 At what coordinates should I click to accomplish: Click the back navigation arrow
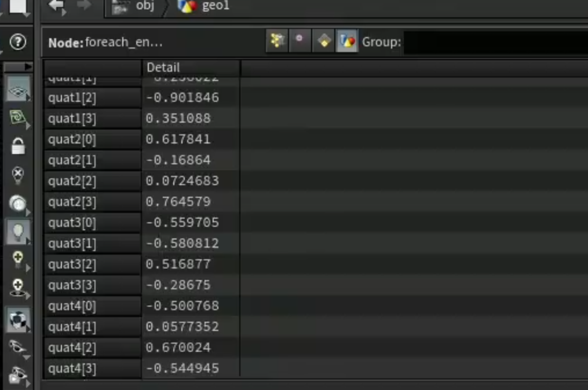tap(57, 6)
